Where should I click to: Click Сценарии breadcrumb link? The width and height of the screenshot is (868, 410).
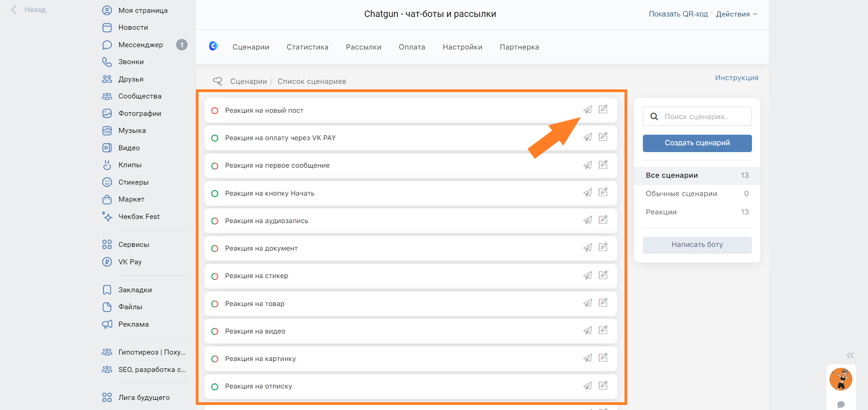pos(248,82)
